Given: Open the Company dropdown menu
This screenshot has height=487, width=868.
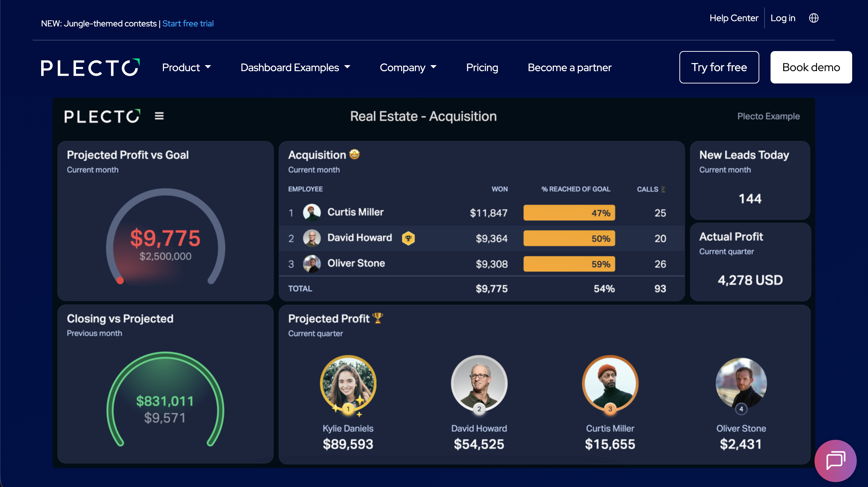Looking at the screenshot, I should click(408, 67).
